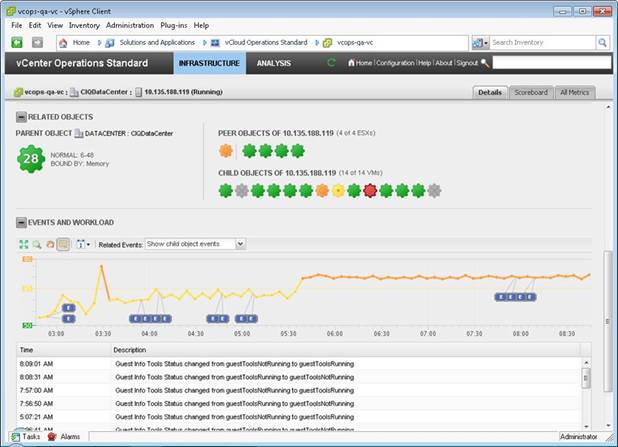This screenshot has width=618, height=447.
Task: Click the Help link in header bar
Action: 424,63
